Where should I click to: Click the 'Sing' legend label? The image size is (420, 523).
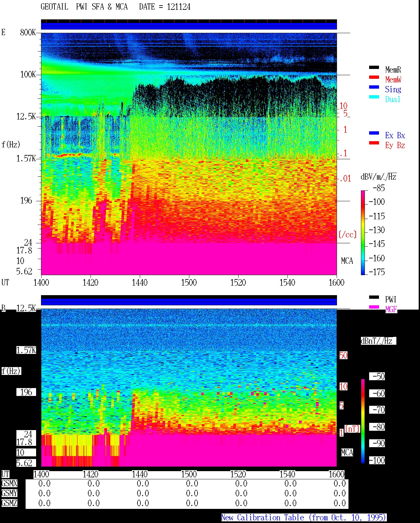[x=393, y=89]
